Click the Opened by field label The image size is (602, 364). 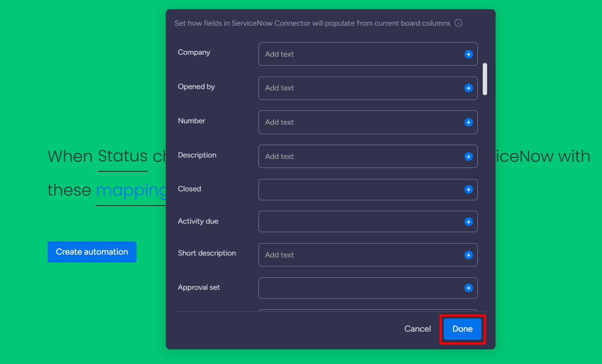pos(196,87)
